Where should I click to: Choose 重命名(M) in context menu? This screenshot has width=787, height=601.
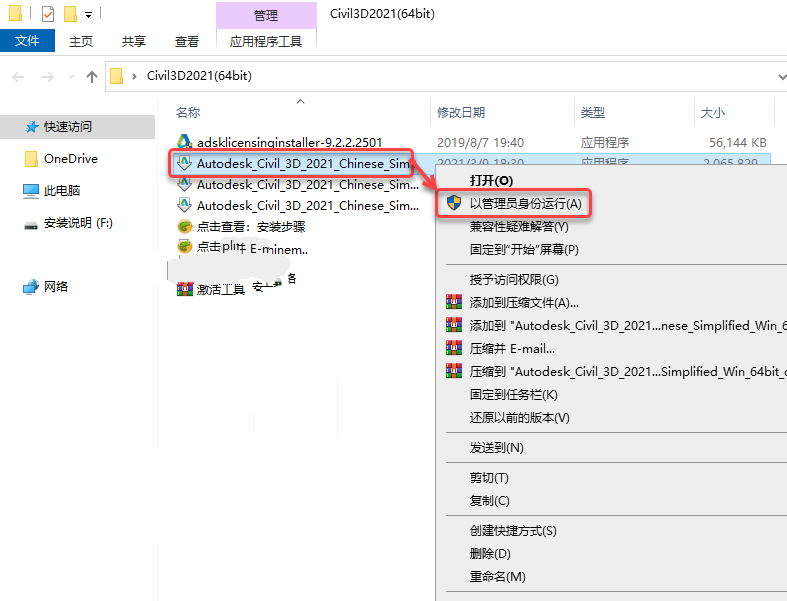point(497,577)
